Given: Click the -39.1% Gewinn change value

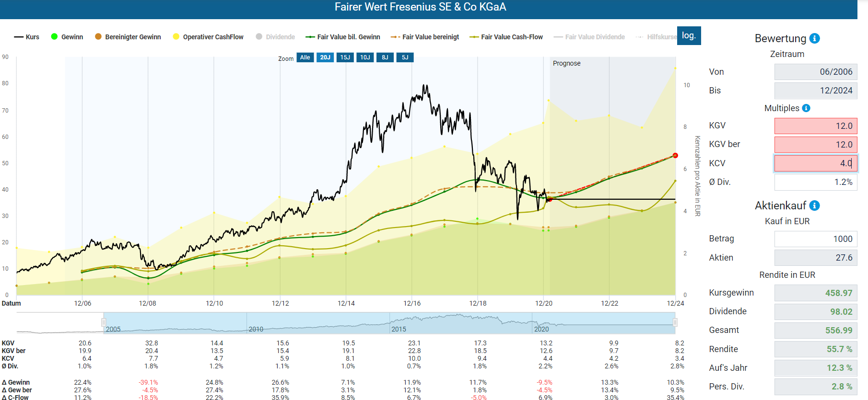Looking at the screenshot, I should point(148,382).
